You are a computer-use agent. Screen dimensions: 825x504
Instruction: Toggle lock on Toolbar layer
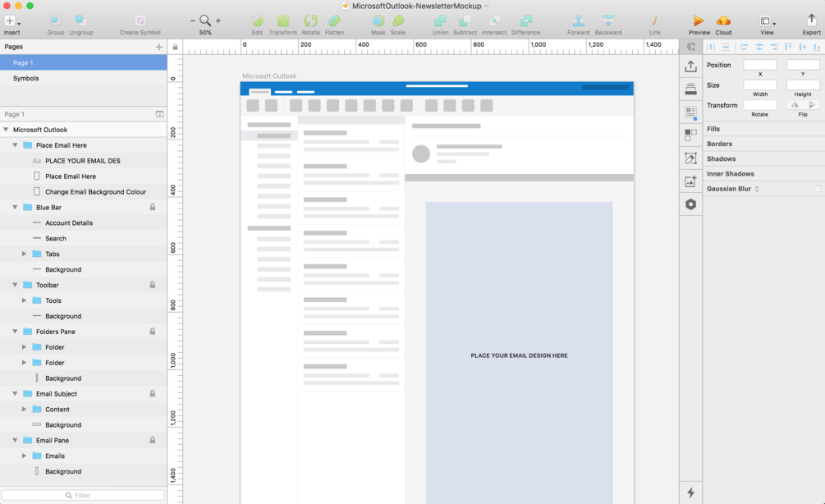click(153, 285)
